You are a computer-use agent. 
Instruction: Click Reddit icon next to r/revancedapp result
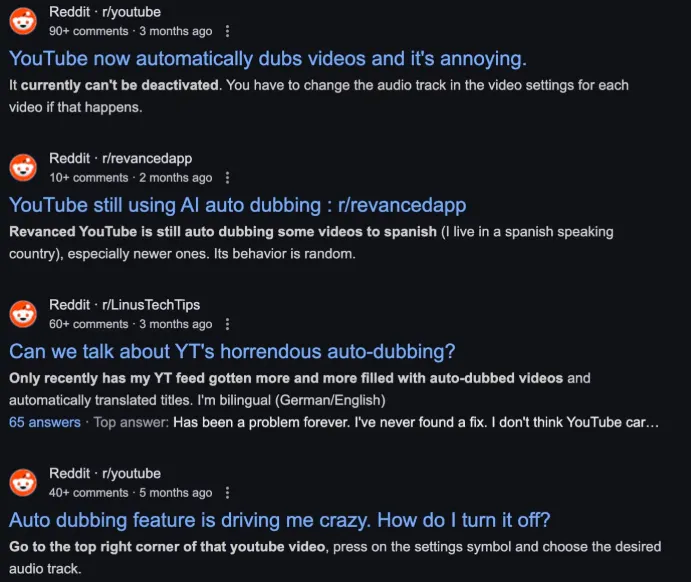click(x=23, y=167)
